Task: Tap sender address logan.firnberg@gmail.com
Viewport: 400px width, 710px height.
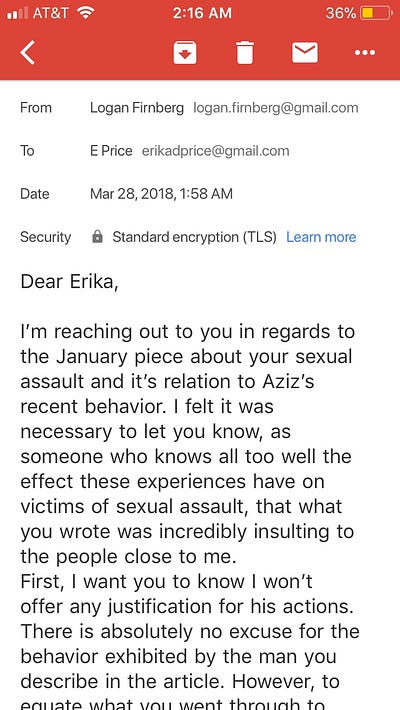Action: point(276,108)
